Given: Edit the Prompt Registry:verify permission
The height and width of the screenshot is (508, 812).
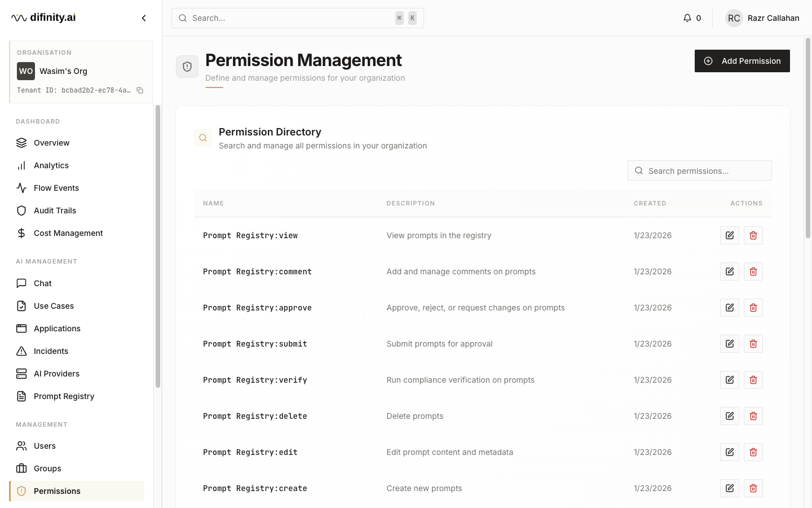Looking at the screenshot, I should 730,380.
